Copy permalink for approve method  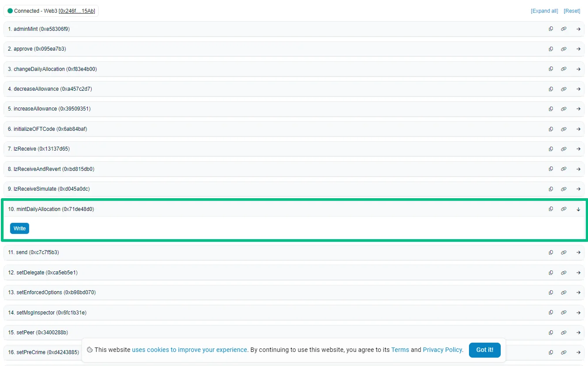click(x=563, y=49)
